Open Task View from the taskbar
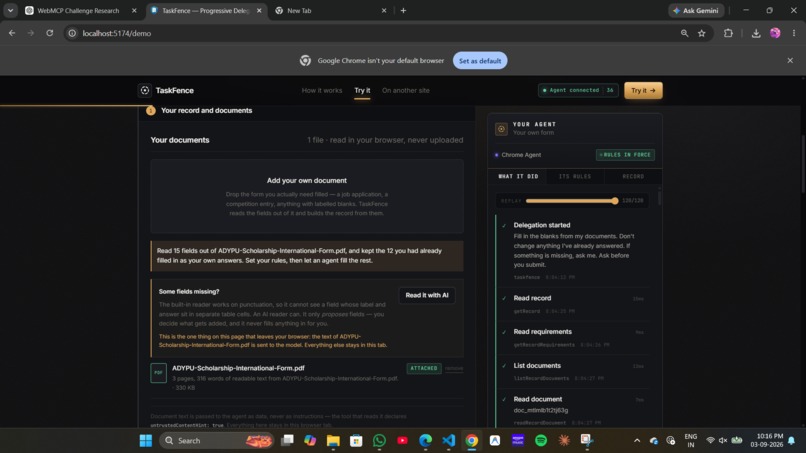 (x=287, y=441)
